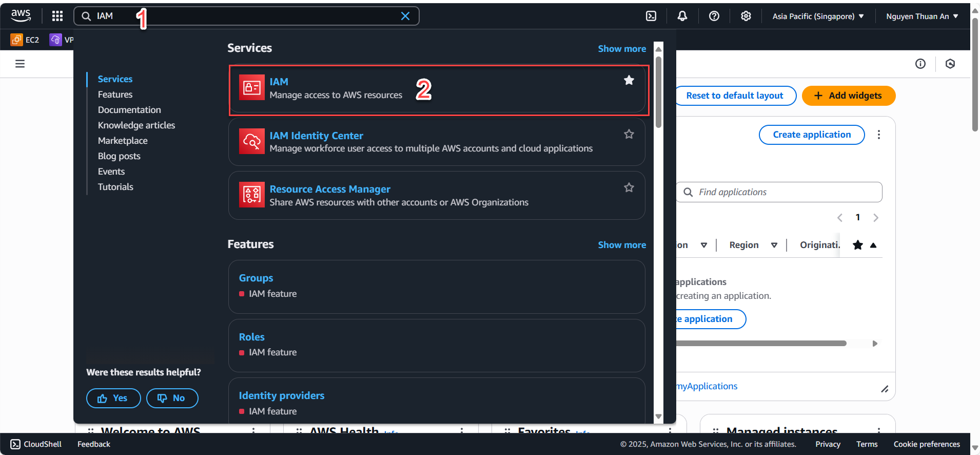Click search results scrollbar down arrow

(659, 416)
